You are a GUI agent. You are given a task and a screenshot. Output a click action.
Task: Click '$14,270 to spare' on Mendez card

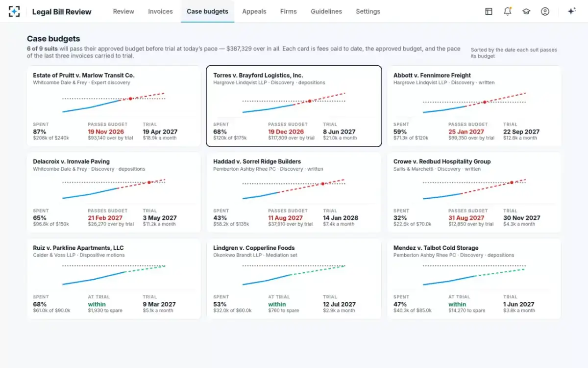click(467, 311)
